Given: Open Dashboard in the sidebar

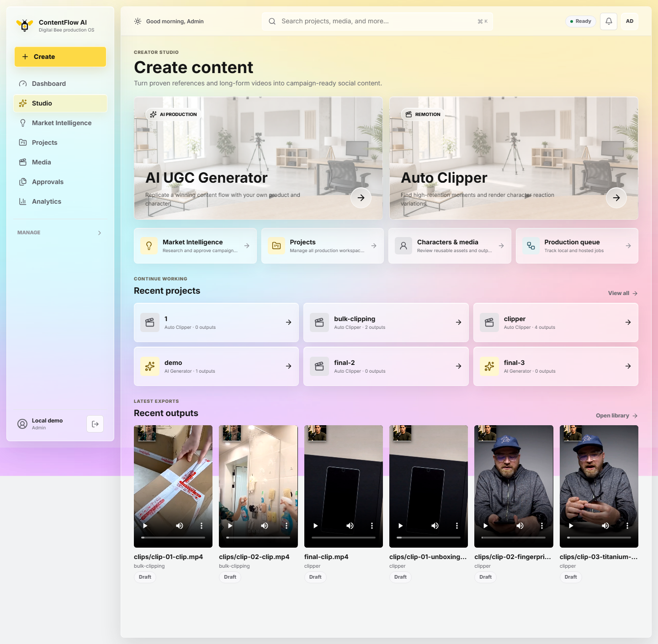Looking at the screenshot, I should coord(60,84).
